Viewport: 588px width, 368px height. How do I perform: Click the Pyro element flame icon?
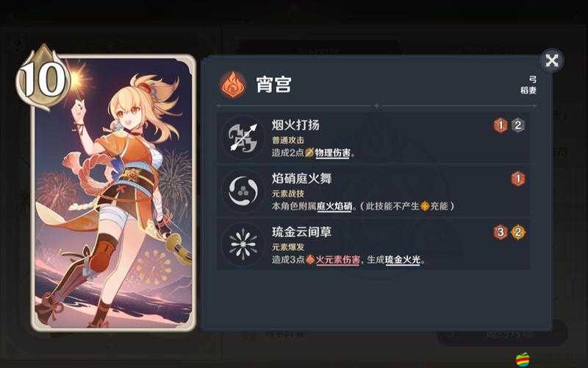coord(233,85)
